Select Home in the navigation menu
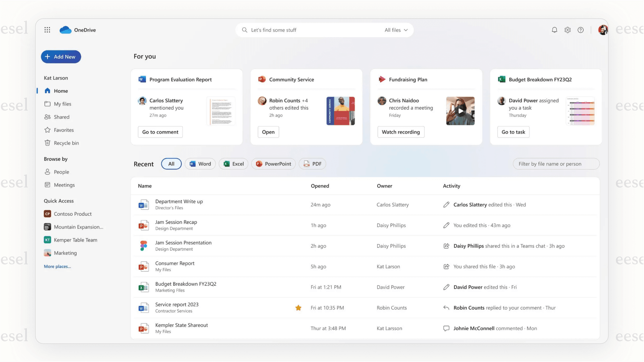Image resolution: width=644 pixels, height=362 pixels. pyautogui.click(x=59, y=91)
